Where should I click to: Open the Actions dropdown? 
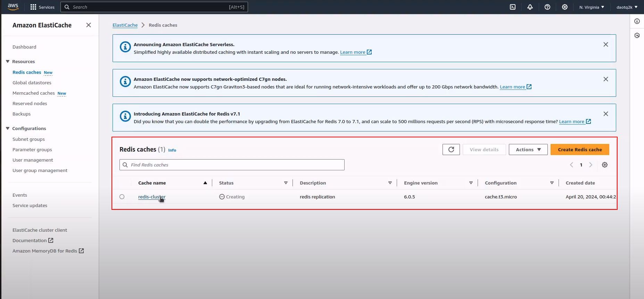(x=528, y=149)
